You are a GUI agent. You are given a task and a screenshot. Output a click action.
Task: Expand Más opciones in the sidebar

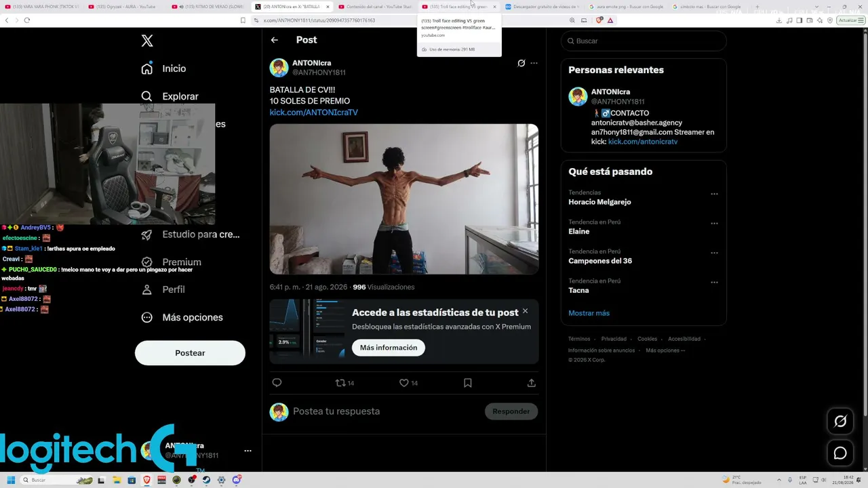[x=182, y=317]
